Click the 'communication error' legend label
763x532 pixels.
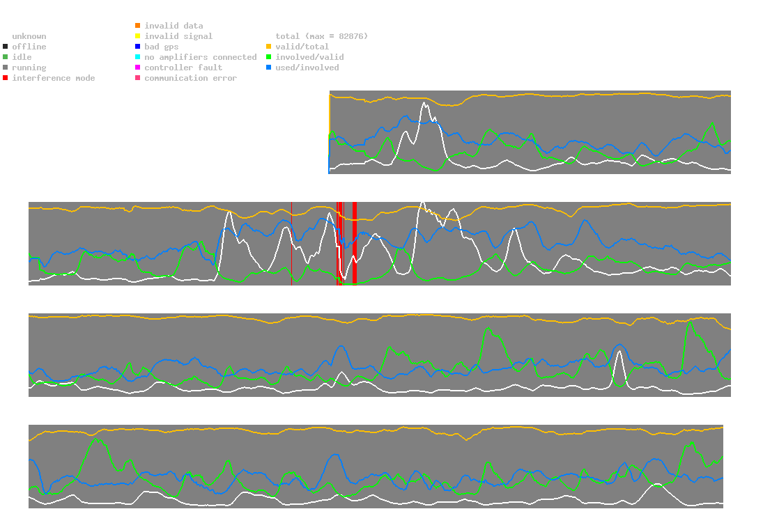click(191, 78)
